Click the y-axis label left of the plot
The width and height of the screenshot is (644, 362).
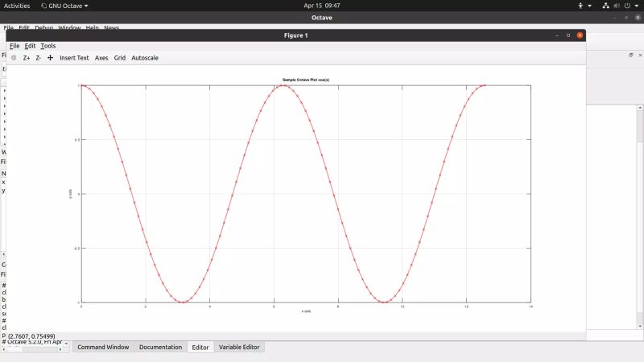tap(70, 194)
